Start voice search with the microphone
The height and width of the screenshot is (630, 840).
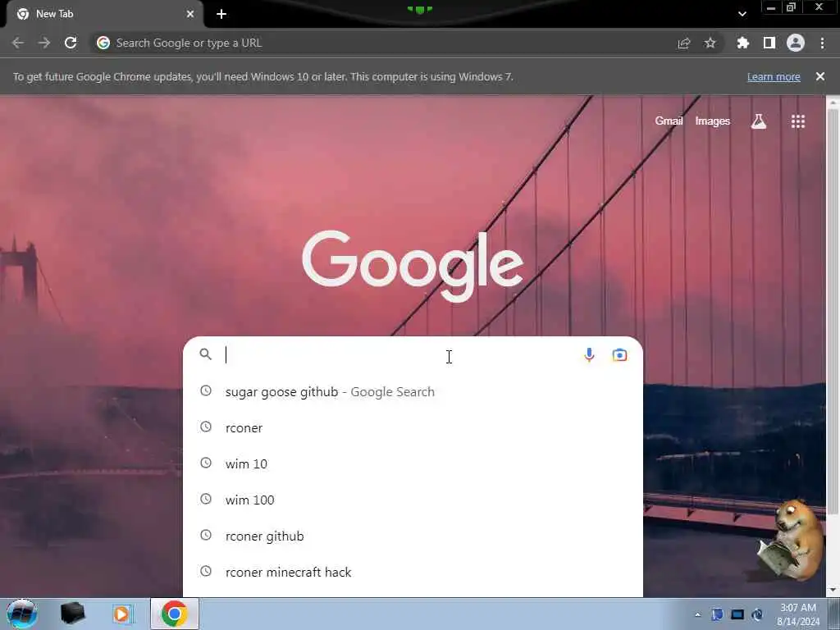coord(589,354)
